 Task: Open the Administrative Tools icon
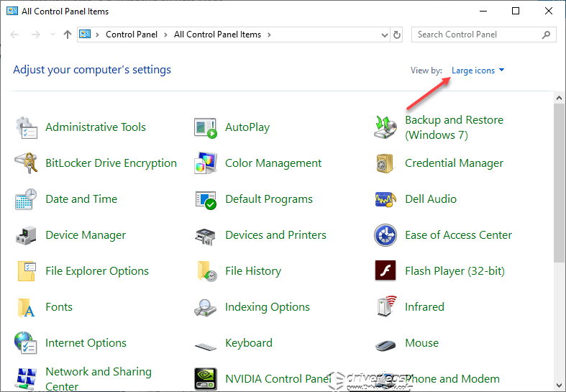26,127
